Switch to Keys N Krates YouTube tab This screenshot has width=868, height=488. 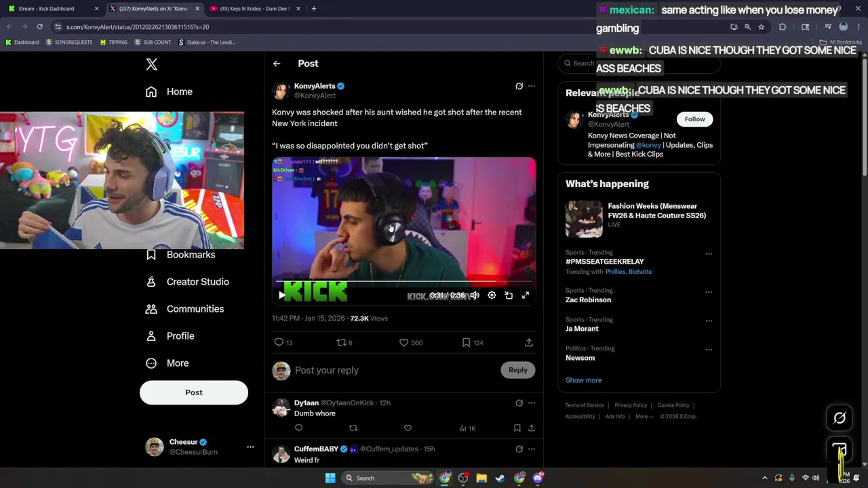tap(256, 9)
